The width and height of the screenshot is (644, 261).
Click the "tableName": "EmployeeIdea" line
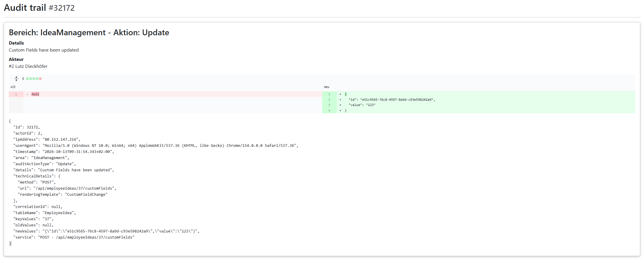coord(45,213)
